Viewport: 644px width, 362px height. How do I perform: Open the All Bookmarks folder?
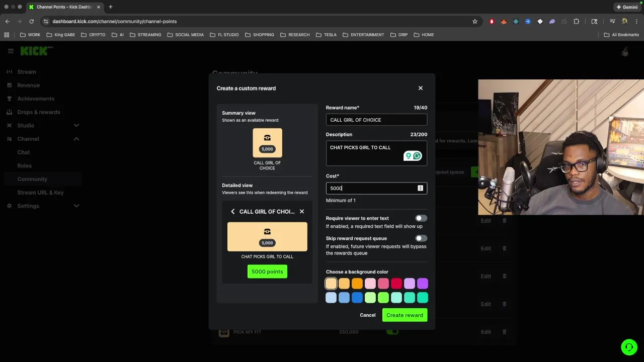[x=621, y=35]
